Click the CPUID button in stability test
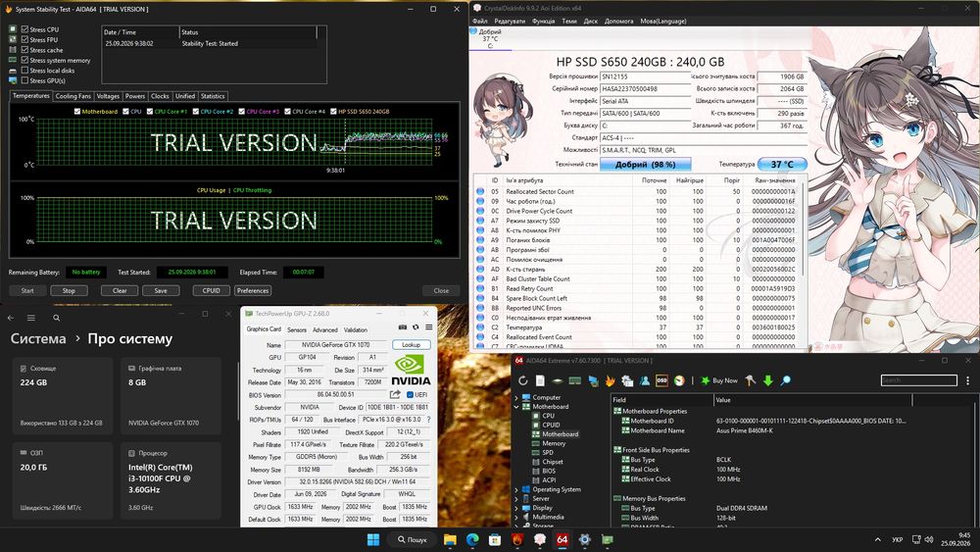Image resolution: width=980 pixels, height=552 pixels. click(212, 290)
